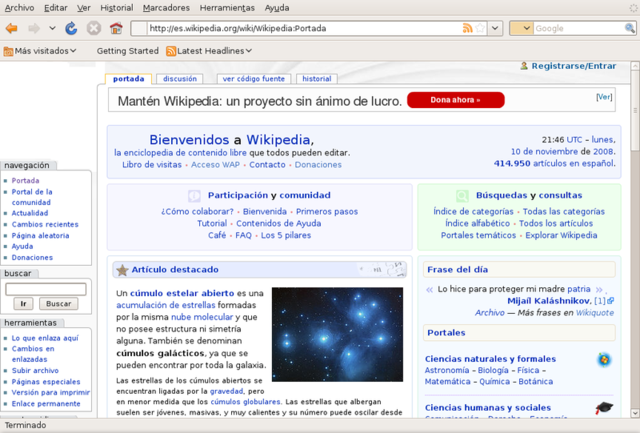Open the Mijaíl Kaláshnikov link
Image resolution: width=640 pixels, height=433 pixels.
[549, 301]
